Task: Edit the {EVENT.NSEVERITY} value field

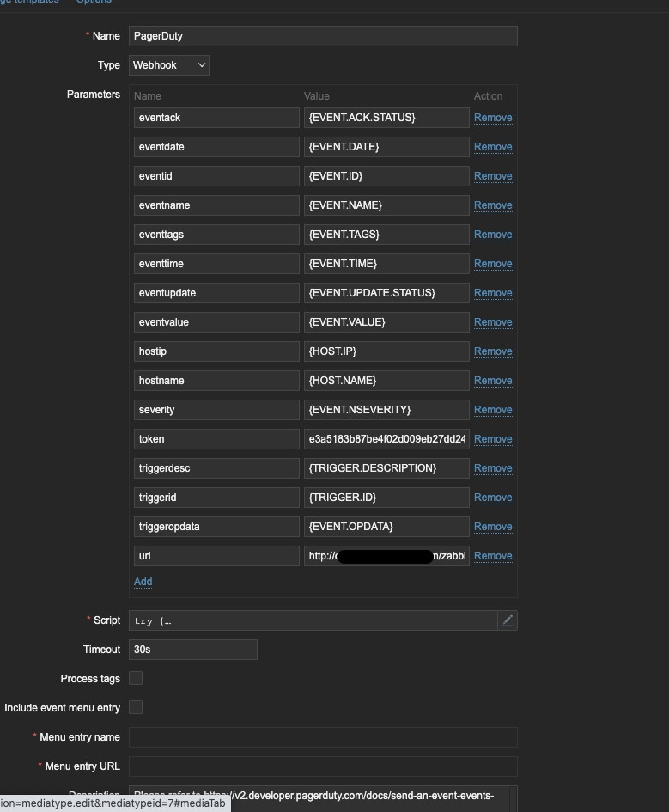Action: coord(386,410)
